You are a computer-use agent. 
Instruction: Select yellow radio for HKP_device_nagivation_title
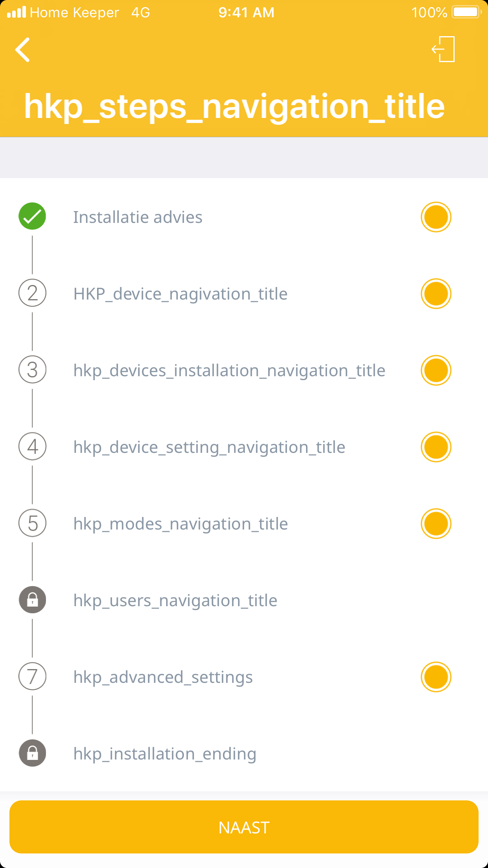pos(436,294)
